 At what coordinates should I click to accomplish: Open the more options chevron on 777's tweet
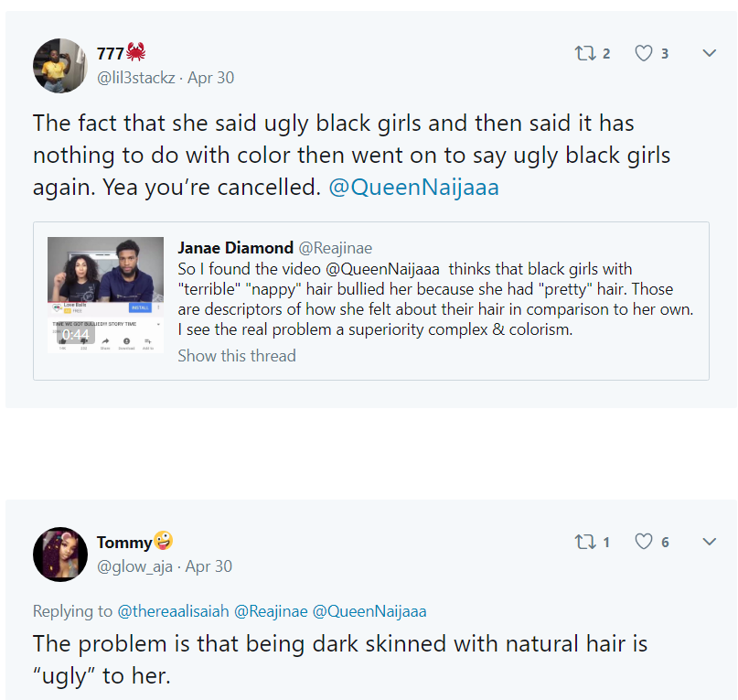(710, 53)
